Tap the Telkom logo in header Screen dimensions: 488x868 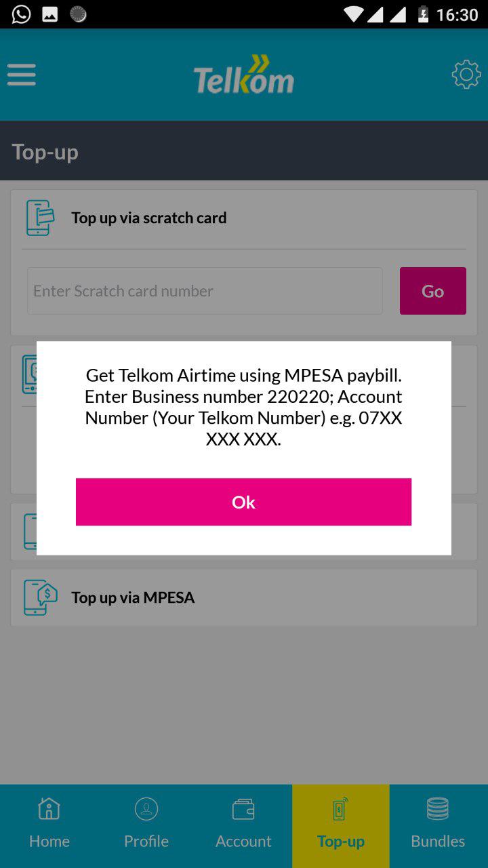[244, 75]
